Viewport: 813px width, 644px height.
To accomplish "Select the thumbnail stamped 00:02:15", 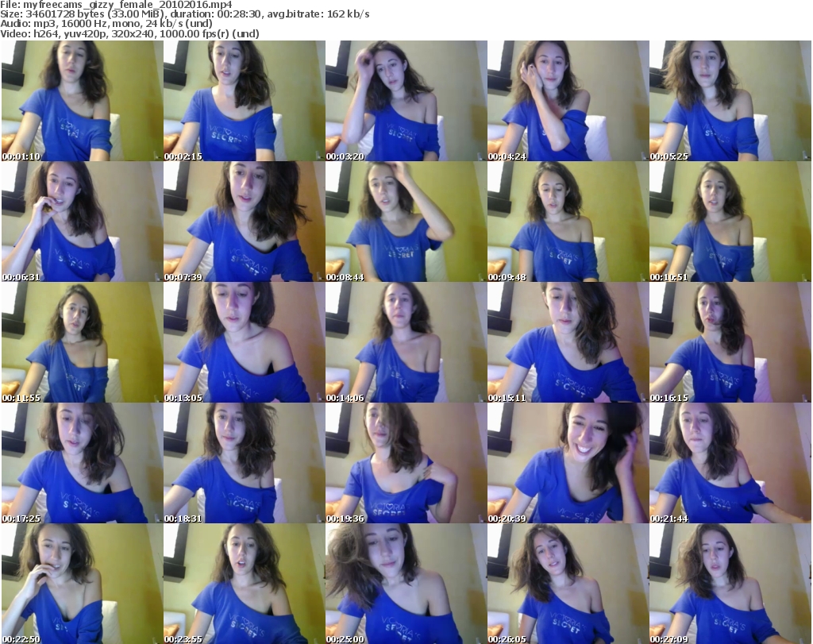I will coord(245,101).
